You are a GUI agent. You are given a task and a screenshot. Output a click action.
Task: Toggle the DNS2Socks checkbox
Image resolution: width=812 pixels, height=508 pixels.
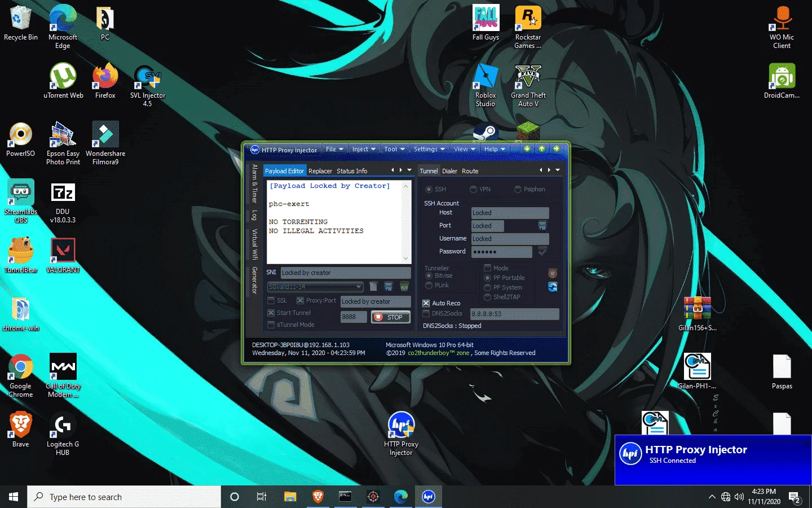(x=426, y=313)
